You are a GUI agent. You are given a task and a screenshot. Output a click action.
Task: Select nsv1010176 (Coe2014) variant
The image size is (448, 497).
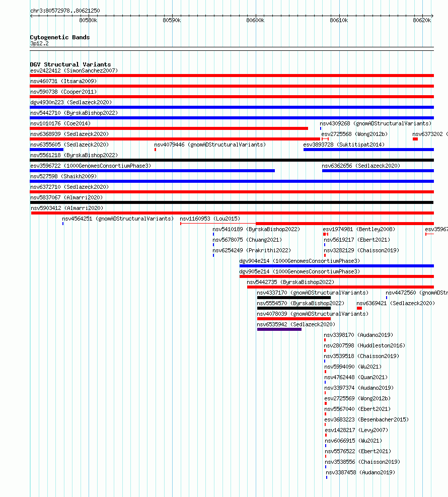click(60, 123)
